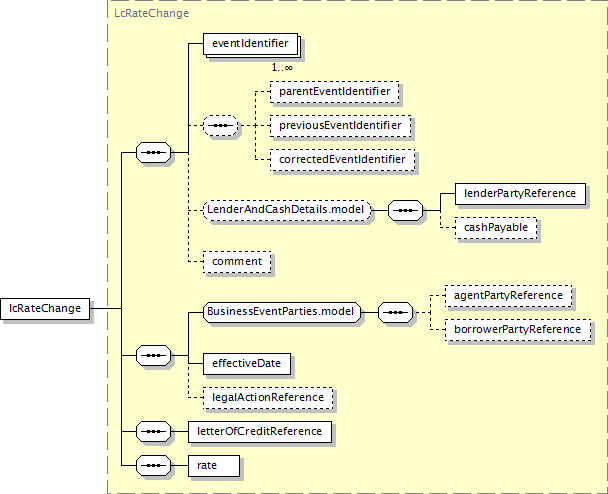This screenshot has height=494, width=608.
Task: Select the optional comment element
Action: click(x=237, y=262)
